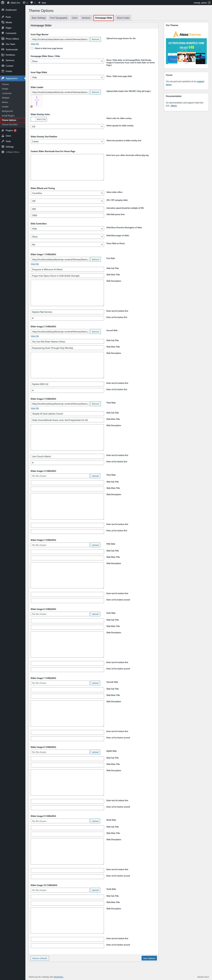Check the hide inner page banner checkbox

[x=32, y=48]
